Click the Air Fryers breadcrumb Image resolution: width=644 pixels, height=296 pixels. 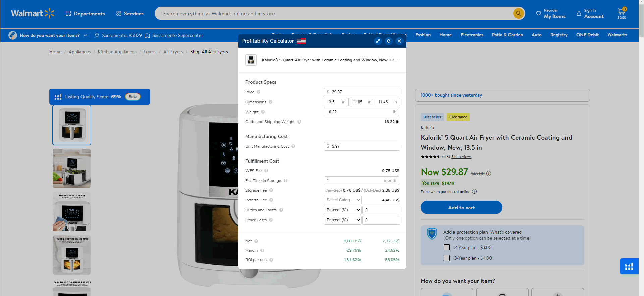pyautogui.click(x=173, y=52)
